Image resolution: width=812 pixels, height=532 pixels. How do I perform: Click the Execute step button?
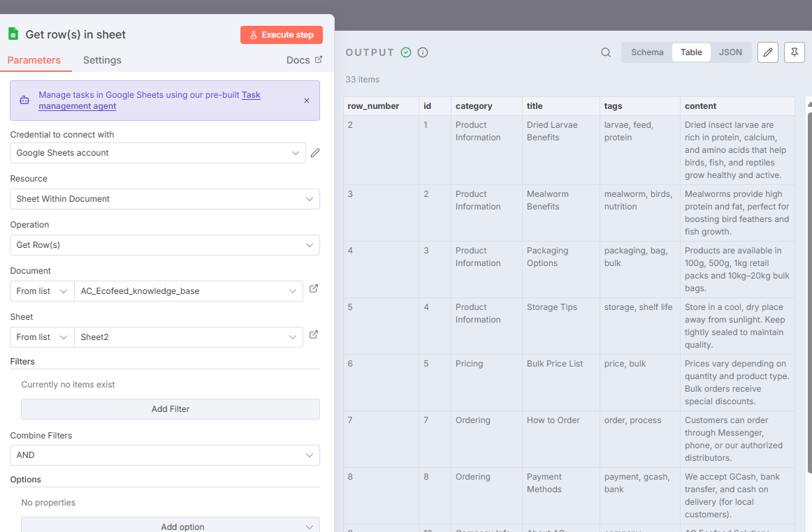point(281,35)
